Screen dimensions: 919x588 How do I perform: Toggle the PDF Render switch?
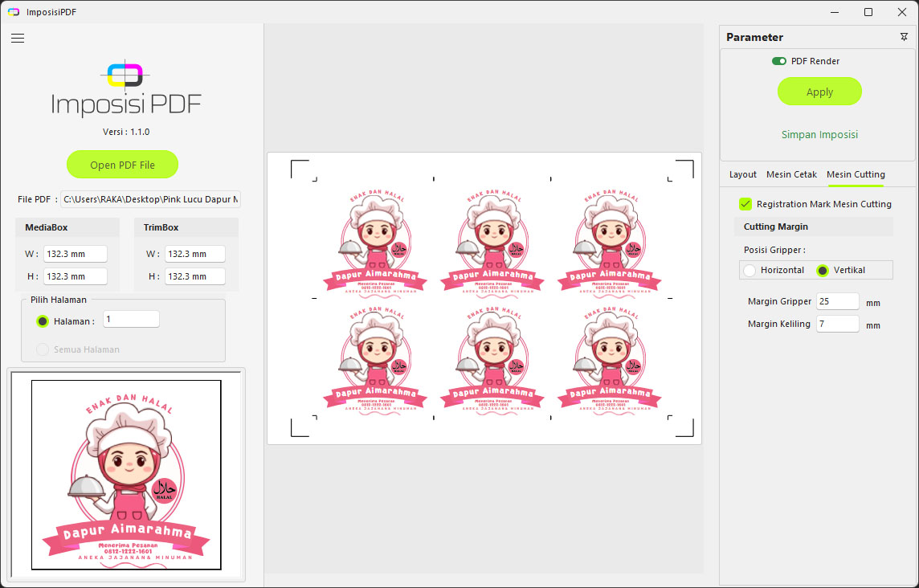click(779, 61)
